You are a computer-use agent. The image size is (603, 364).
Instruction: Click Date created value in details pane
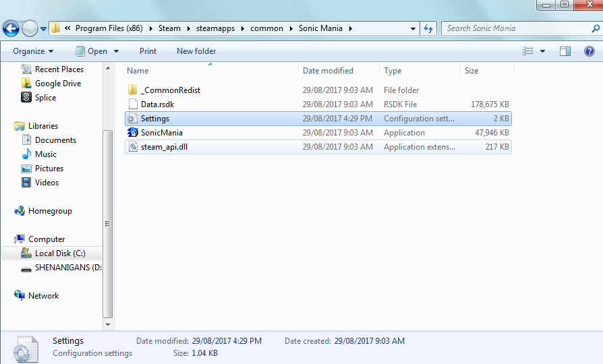pos(369,341)
